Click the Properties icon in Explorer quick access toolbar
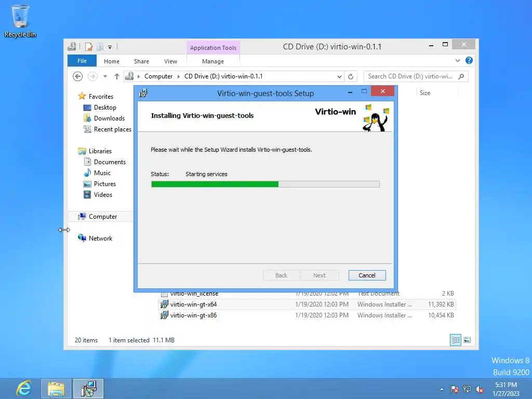Viewport: 532px width, 399px height. click(x=89, y=47)
